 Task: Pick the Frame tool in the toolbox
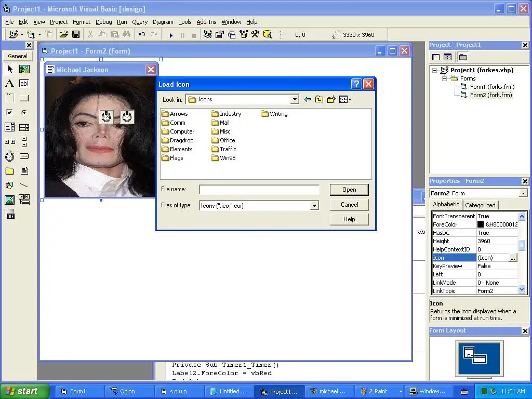(x=10, y=98)
